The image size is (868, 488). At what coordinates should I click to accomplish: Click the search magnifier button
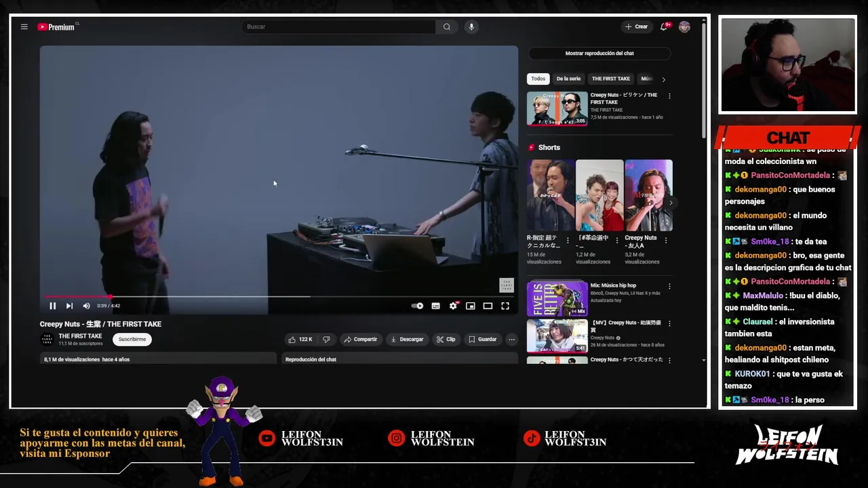click(x=447, y=27)
